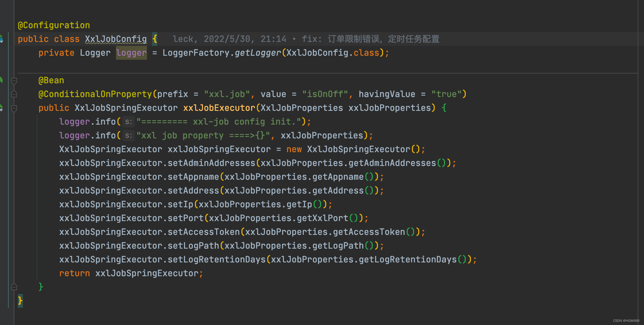Click the xxlJobExecutor method name

[x=219, y=108]
